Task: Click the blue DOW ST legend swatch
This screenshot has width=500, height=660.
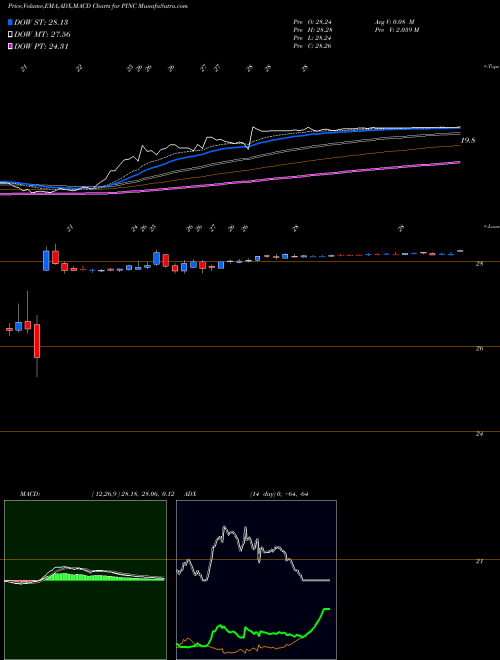Action: point(10,22)
